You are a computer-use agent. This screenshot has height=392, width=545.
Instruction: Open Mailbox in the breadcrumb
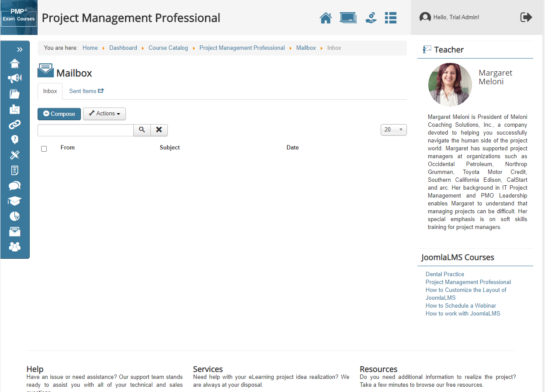click(x=306, y=48)
